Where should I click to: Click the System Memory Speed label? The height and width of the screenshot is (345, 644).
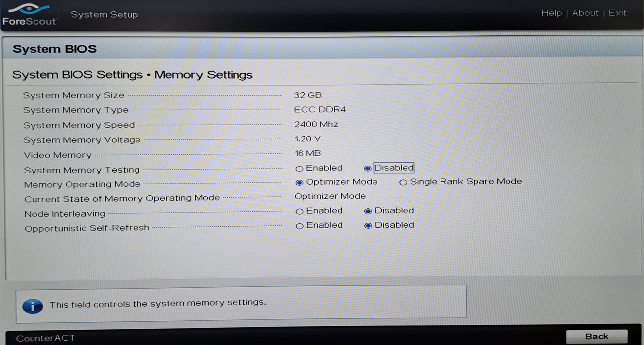point(79,125)
